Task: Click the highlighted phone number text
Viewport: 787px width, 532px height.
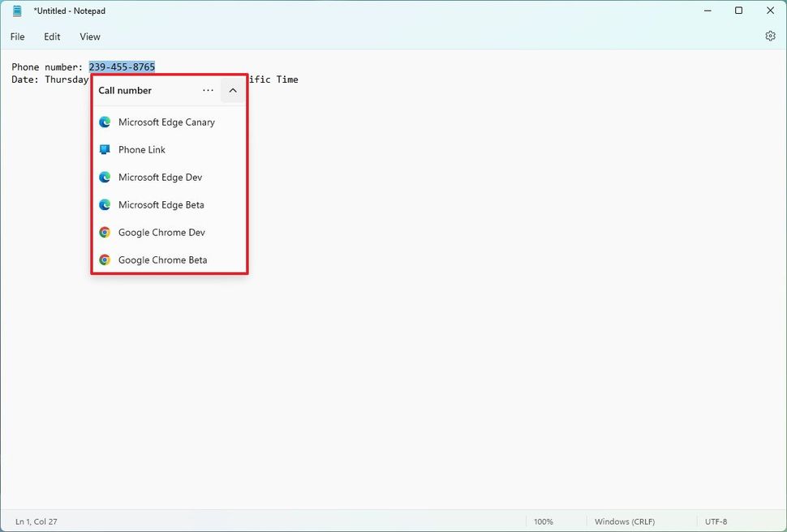Action: (122, 66)
